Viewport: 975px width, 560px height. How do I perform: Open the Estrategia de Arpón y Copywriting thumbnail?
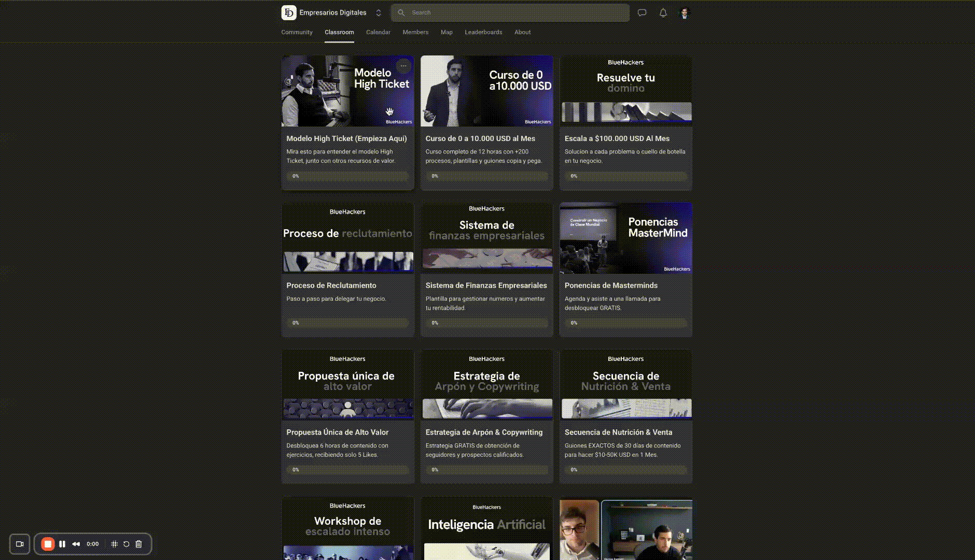coord(486,385)
